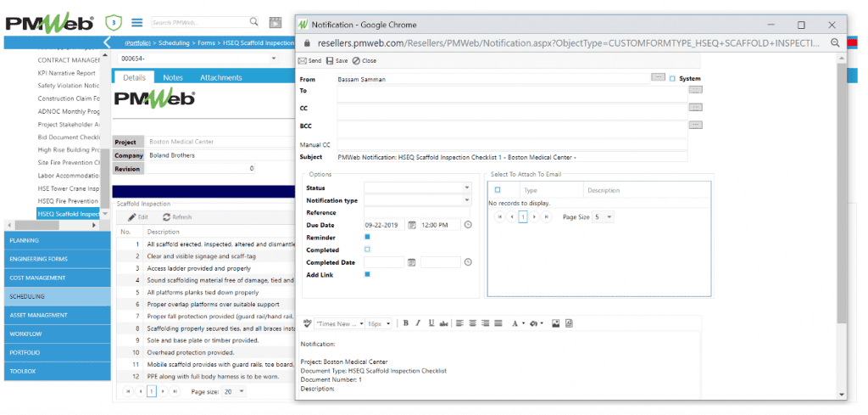
Task: Expand the Status dropdown
Action: pyautogui.click(x=467, y=188)
